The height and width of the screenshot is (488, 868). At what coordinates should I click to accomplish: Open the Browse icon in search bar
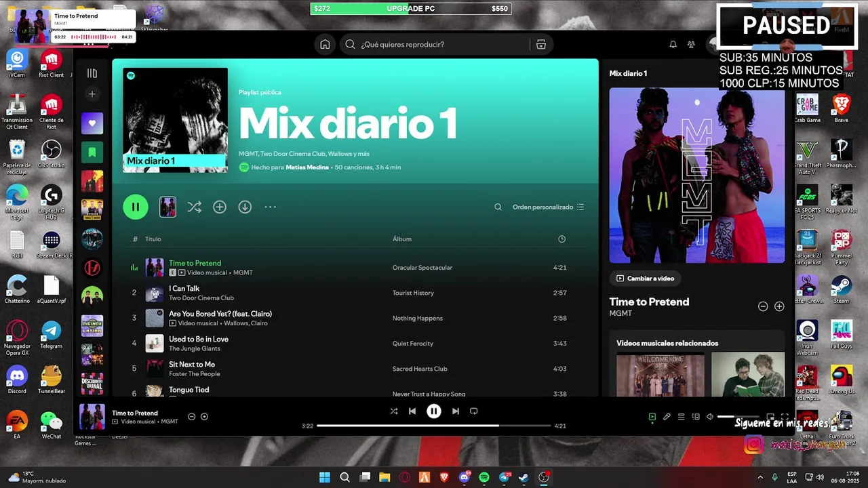point(541,45)
